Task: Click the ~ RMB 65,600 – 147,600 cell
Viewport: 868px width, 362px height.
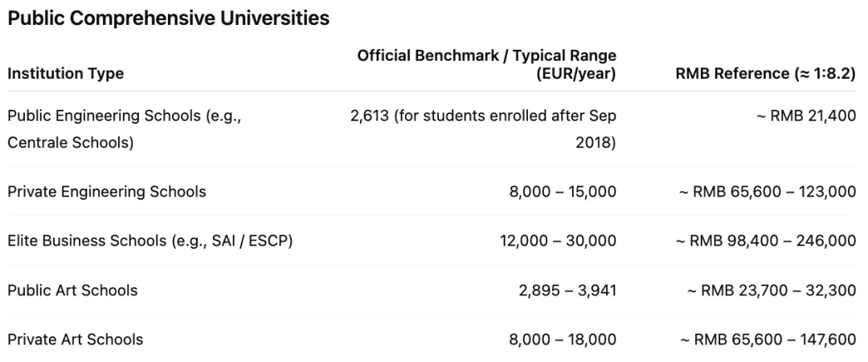Action: click(x=768, y=340)
